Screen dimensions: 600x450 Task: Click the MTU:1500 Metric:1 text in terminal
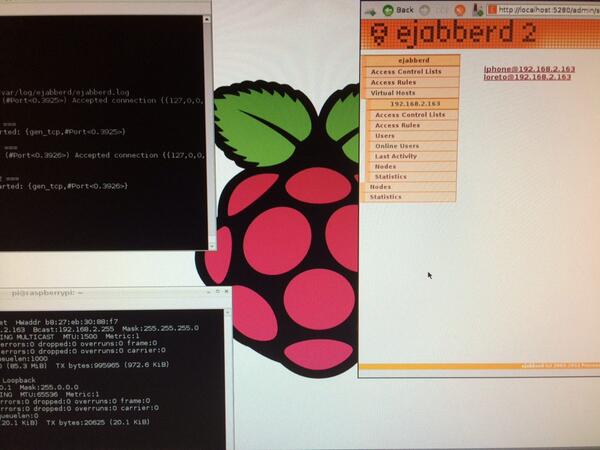point(101,336)
